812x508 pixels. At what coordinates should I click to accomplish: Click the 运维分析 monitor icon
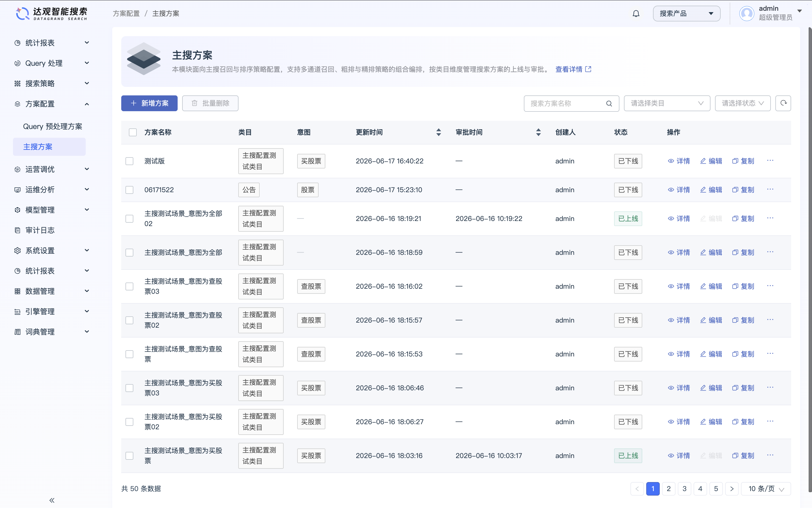coord(17,189)
